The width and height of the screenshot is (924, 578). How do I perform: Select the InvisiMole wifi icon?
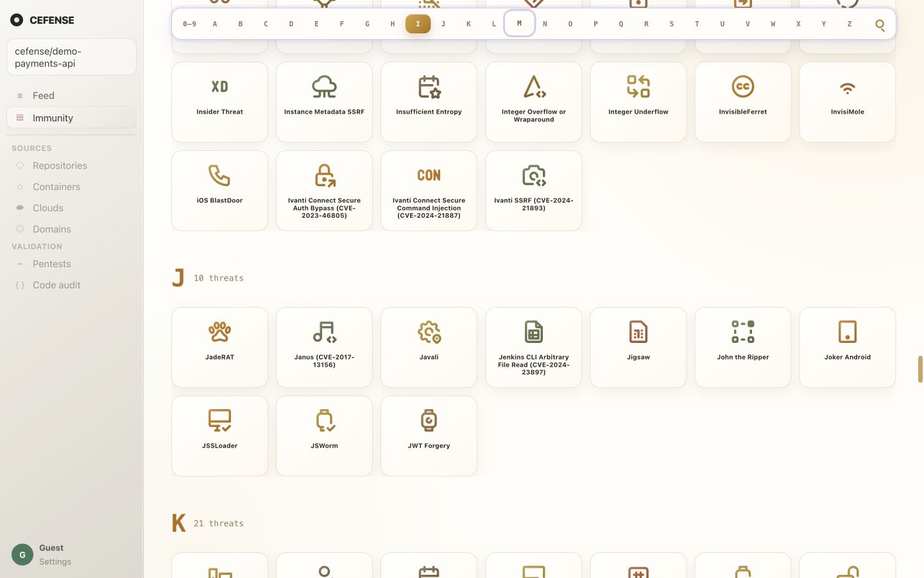pyautogui.click(x=847, y=87)
